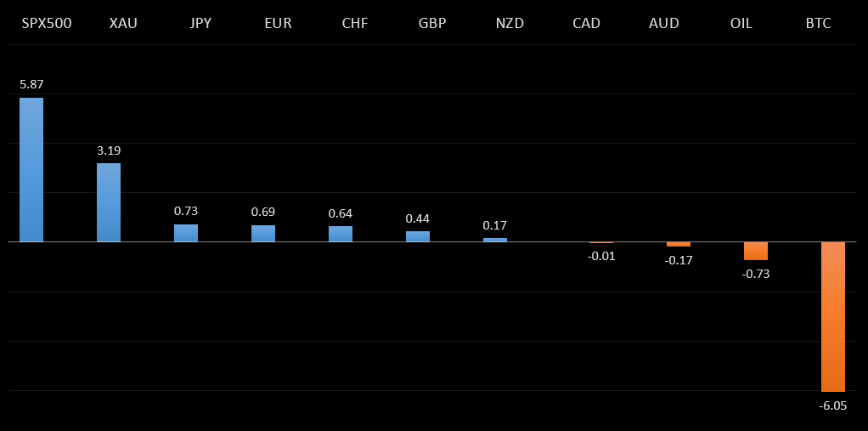
Task: Select the GBP header label
Action: 432,24
